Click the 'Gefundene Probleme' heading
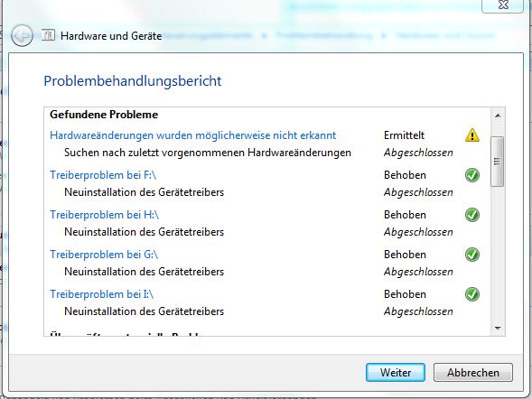 tap(104, 115)
